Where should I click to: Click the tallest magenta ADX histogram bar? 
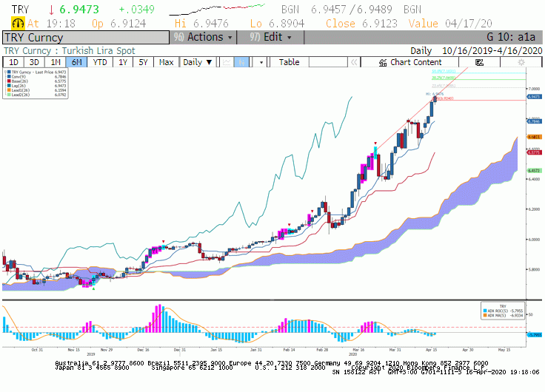(159, 318)
